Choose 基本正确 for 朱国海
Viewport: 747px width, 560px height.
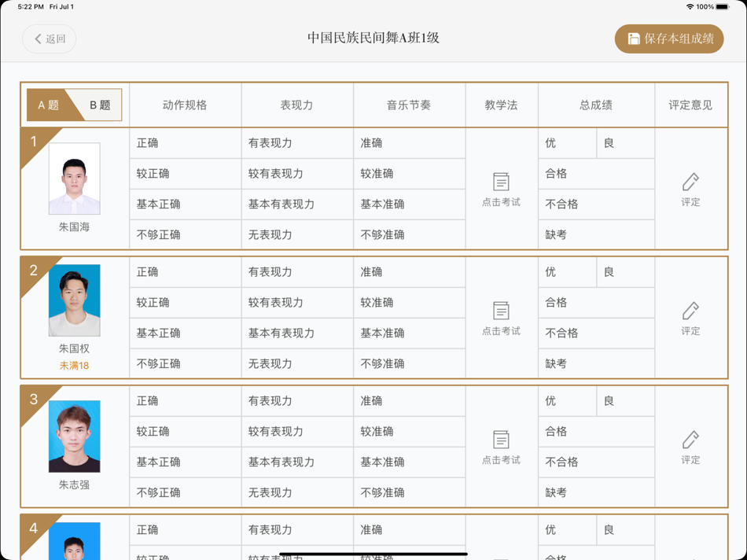pyautogui.click(x=186, y=204)
